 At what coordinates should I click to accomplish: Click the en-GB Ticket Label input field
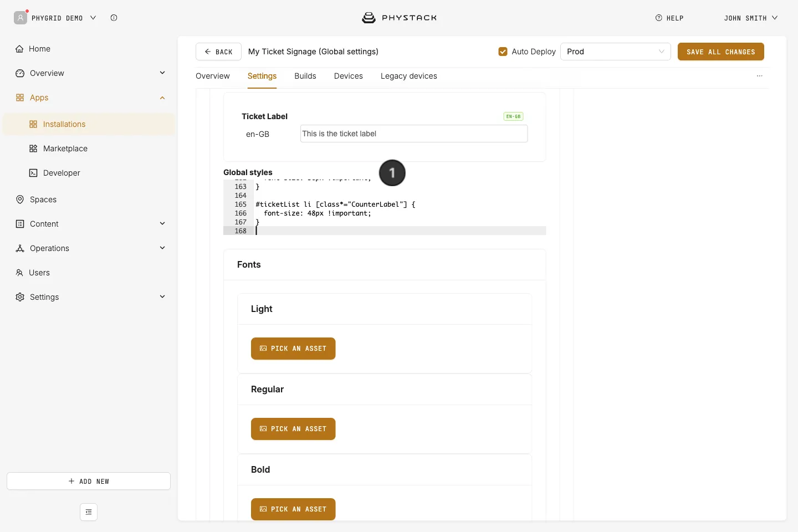[414, 134]
